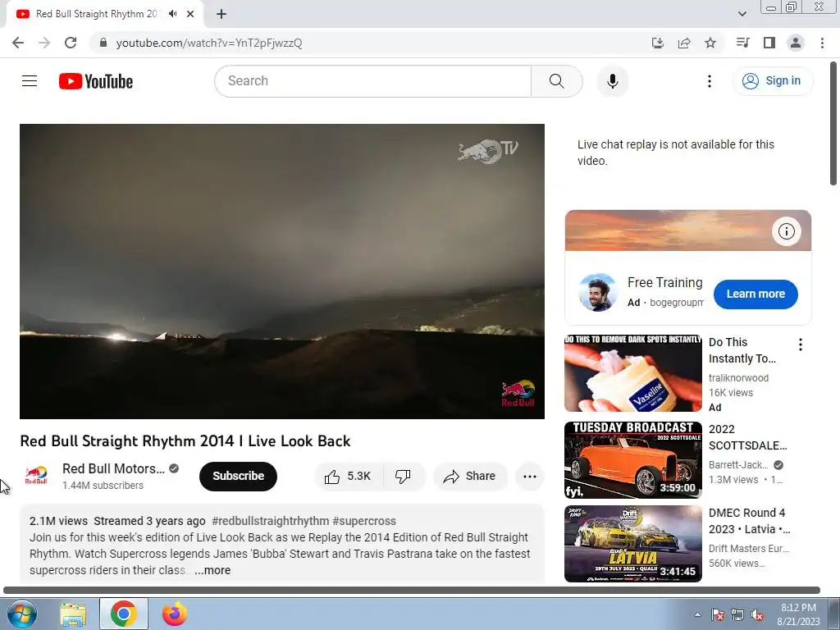Click the ad info icon
The width and height of the screenshot is (840, 630).
pyautogui.click(x=787, y=231)
